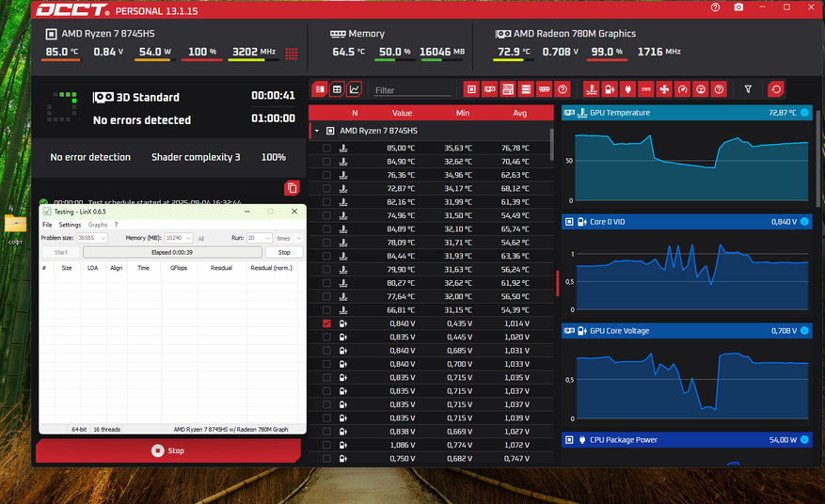This screenshot has height=504, width=825.
Task: Click the Residual (norm.) column header in LinX
Action: 271,268
